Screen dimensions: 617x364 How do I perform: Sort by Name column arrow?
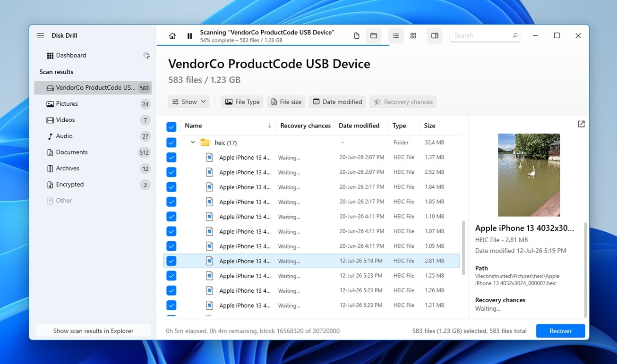(x=270, y=126)
